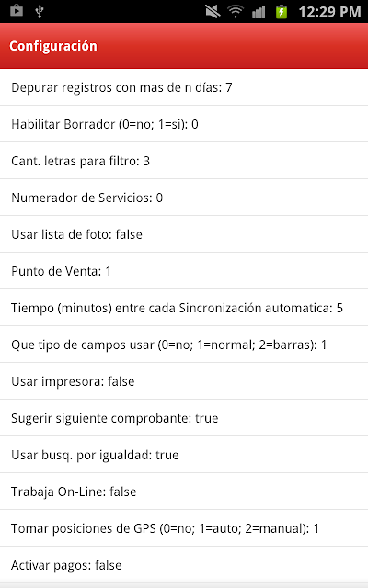The image size is (368, 588).
Task: Toggle Usar busq. por igualdad setting
Action: point(184,455)
